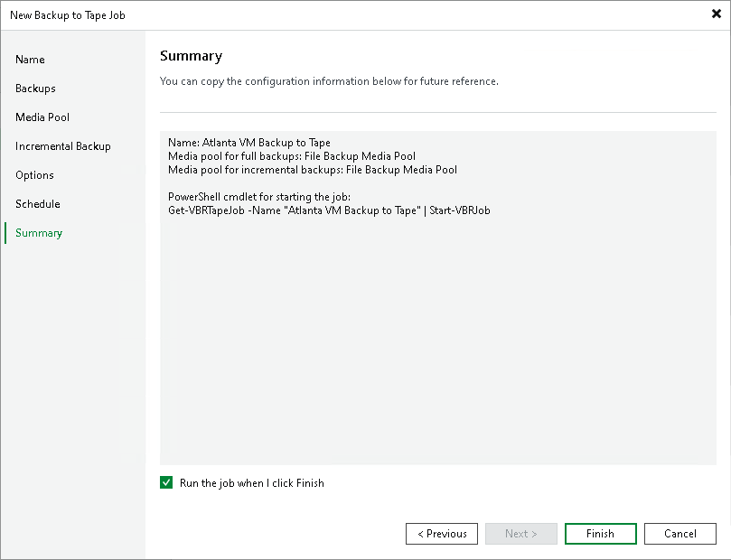Go to the Schedule step

point(38,204)
